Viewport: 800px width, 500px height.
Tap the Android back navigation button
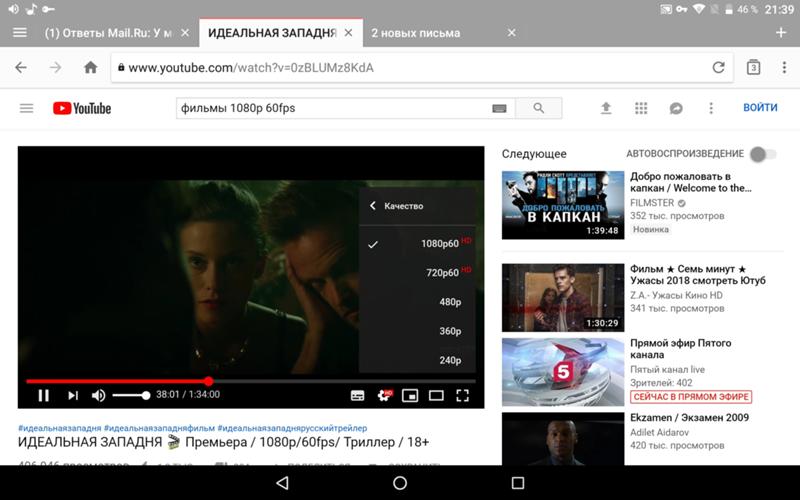(x=282, y=483)
